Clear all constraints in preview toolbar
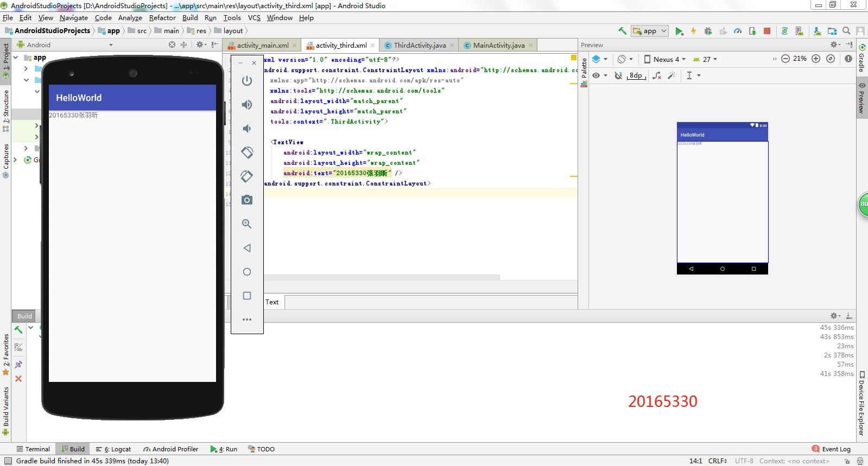The image size is (868, 466). pos(657,75)
